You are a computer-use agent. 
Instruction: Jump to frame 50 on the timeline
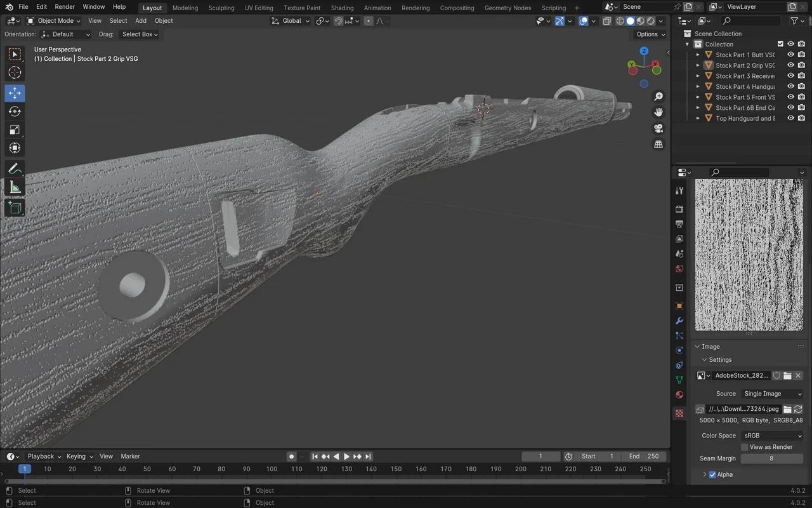[147, 469]
